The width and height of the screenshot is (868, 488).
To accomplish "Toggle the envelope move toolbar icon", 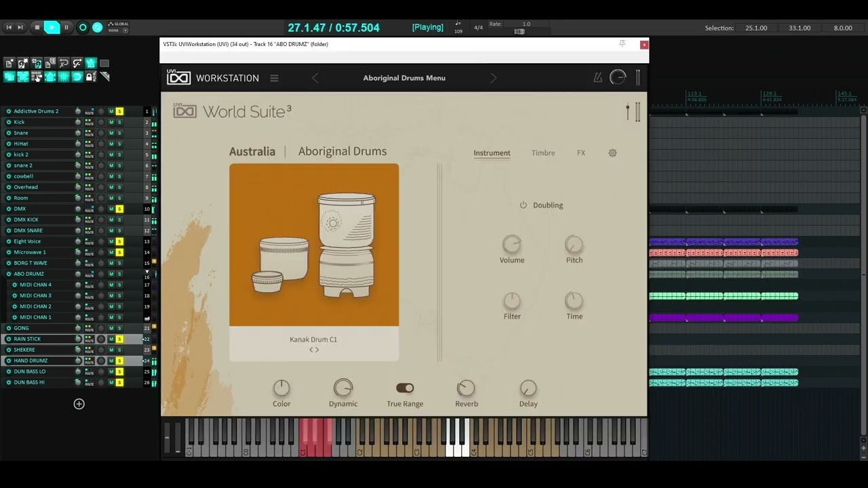I will [x=50, y=77].
